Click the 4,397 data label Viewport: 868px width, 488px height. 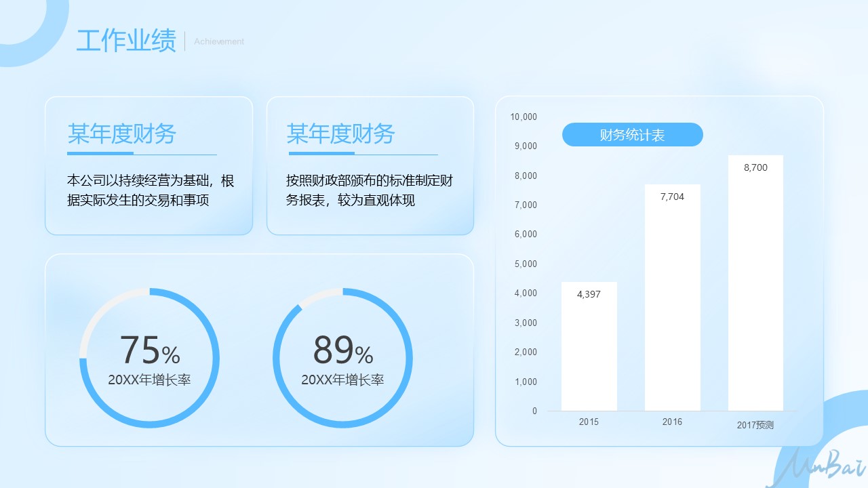[x=589, y=294]
